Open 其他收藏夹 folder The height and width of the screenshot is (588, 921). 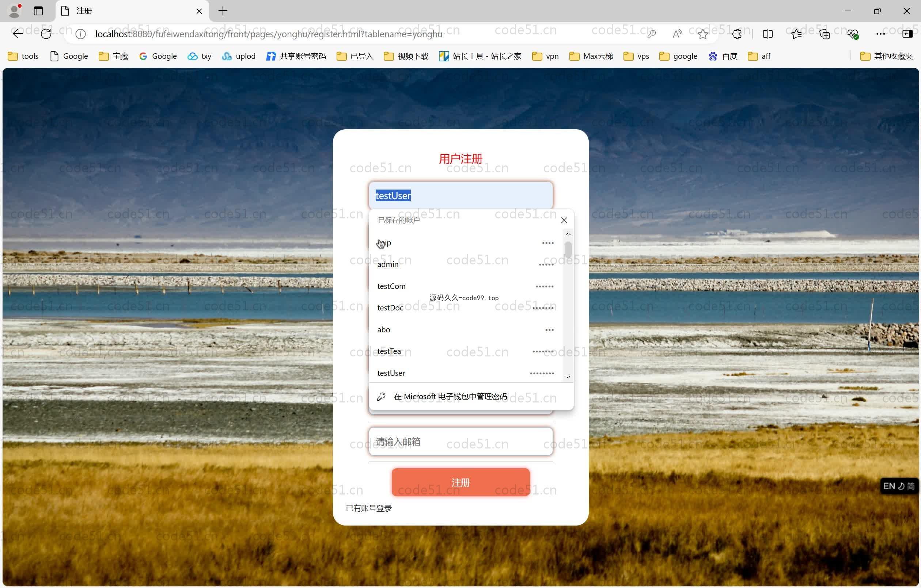coord(886,56)
